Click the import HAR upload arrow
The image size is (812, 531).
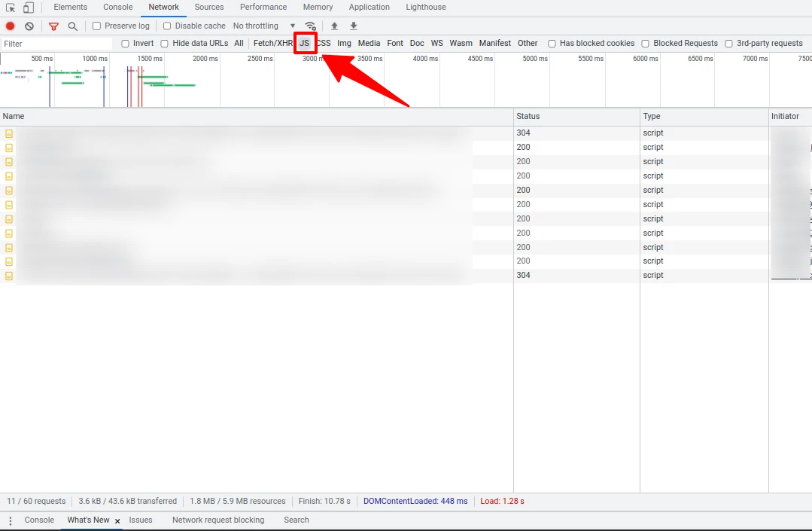pos(335,26)
